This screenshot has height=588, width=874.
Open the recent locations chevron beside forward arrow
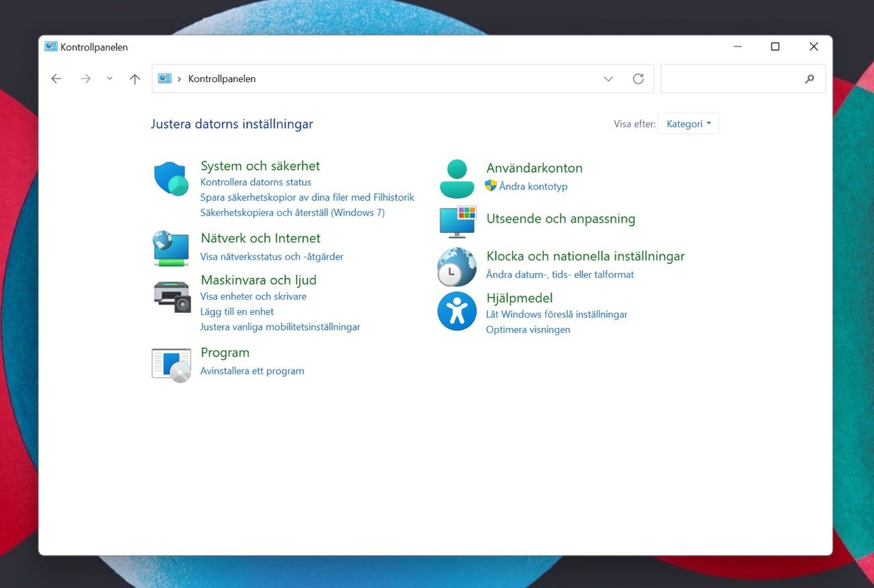(x=109, y=79)
